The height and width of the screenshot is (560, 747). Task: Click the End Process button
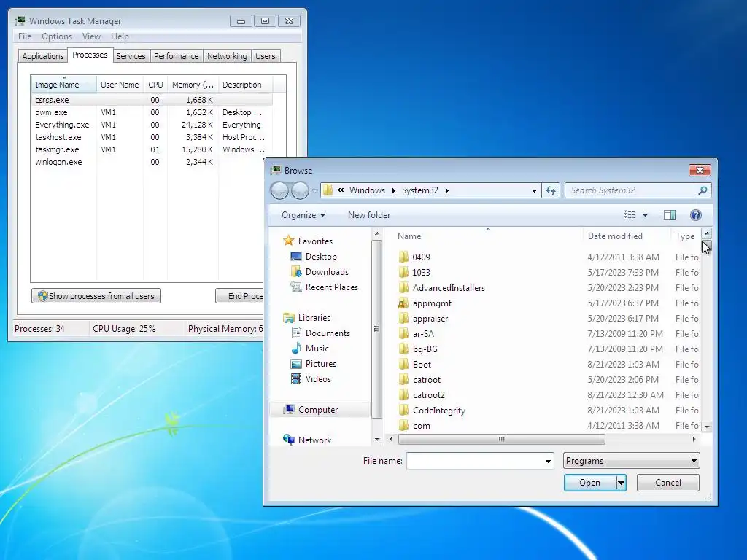pos(239,296)
